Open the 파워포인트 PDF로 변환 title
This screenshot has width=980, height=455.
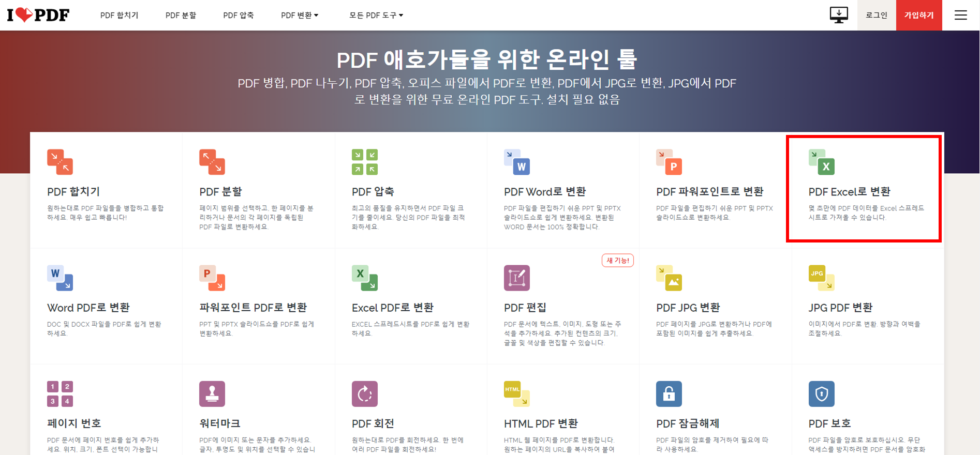253,308
